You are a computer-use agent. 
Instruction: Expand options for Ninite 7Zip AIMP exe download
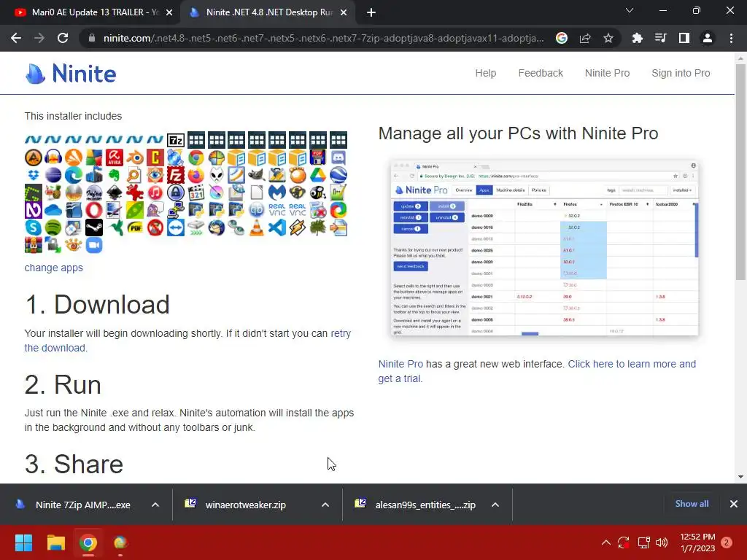[155, 505]
